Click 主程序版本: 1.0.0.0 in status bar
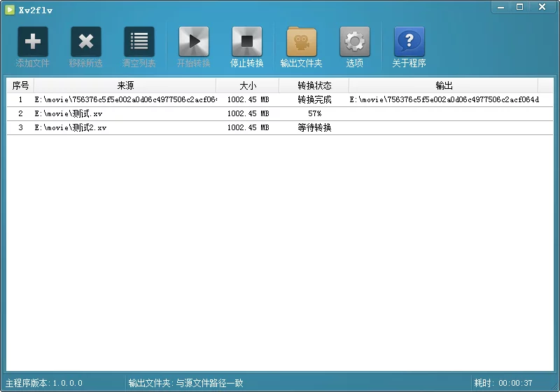560x392 pixels. 44,383
